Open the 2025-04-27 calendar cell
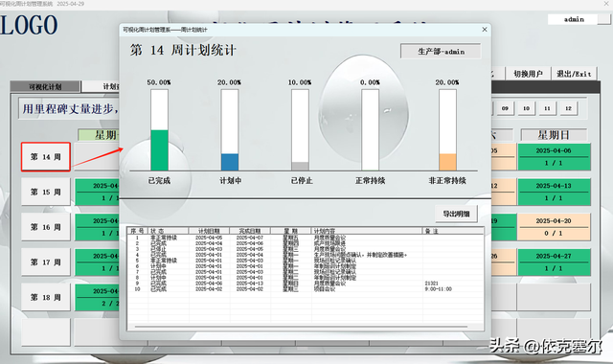613x364 pixels. [x=554, y=262]
